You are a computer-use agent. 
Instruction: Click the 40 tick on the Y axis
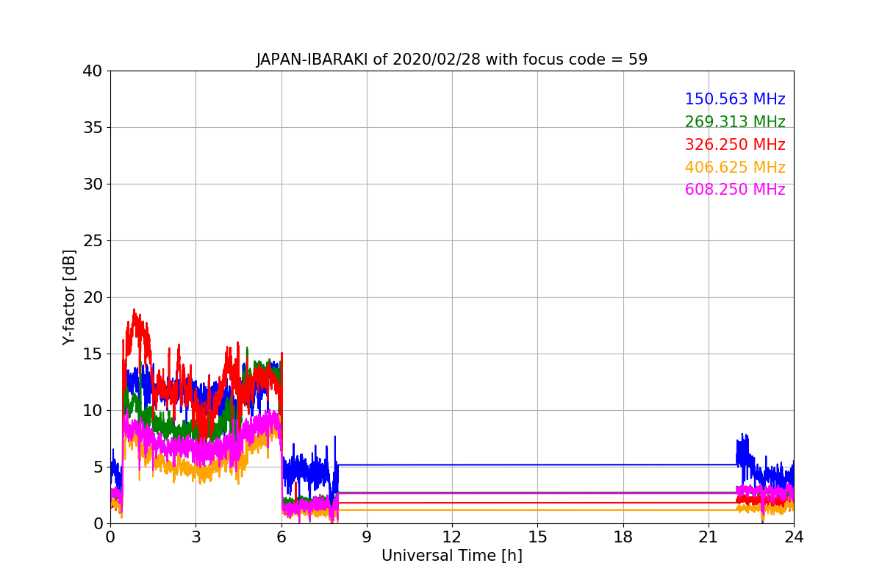coord(93,71)
